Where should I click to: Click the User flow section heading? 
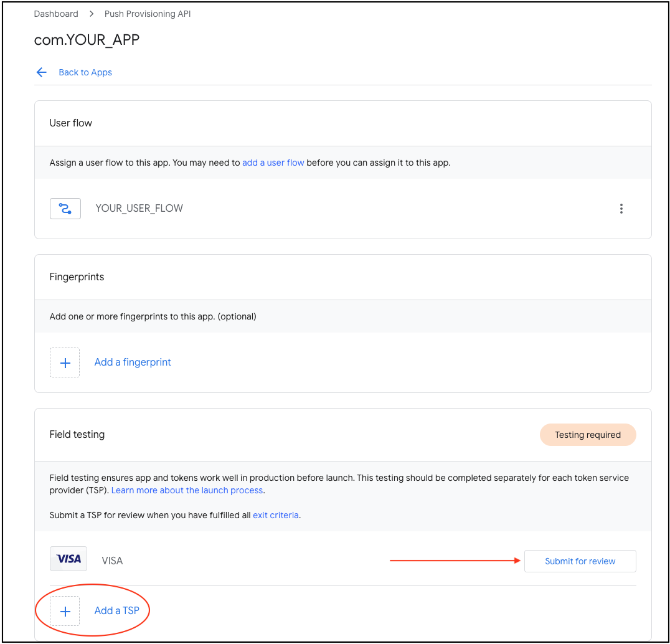click(70, 123)
